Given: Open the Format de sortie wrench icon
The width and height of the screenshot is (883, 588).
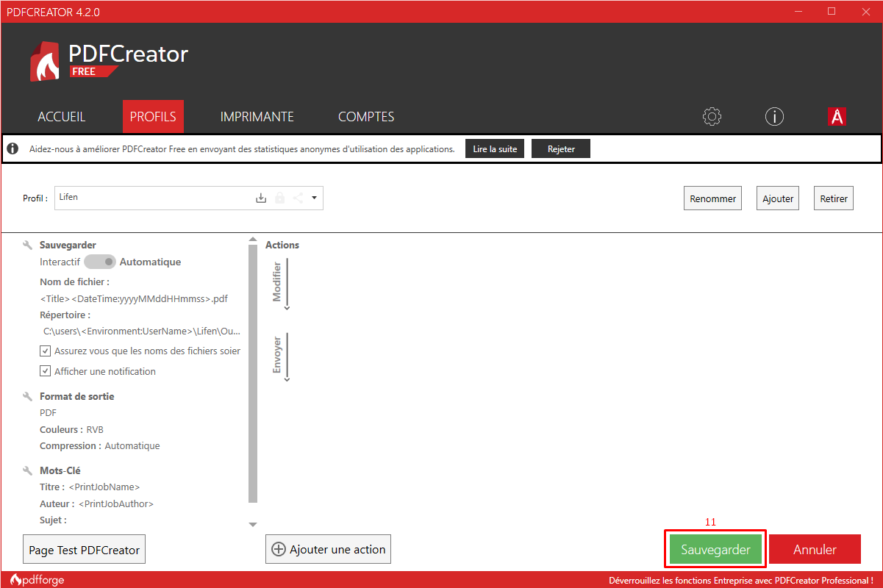Looking at the screenshot, I should 27,396.
